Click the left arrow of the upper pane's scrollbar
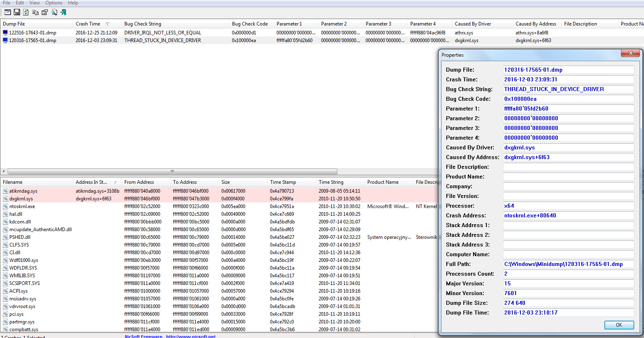The width and height of the screenshot is (644, 338). 4,171
